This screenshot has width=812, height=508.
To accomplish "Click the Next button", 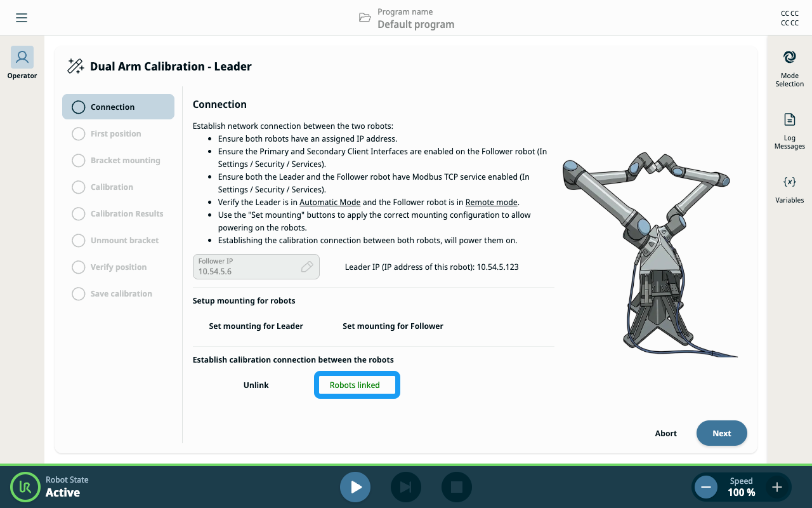I will pyautogui.click(x=722, y=433).
